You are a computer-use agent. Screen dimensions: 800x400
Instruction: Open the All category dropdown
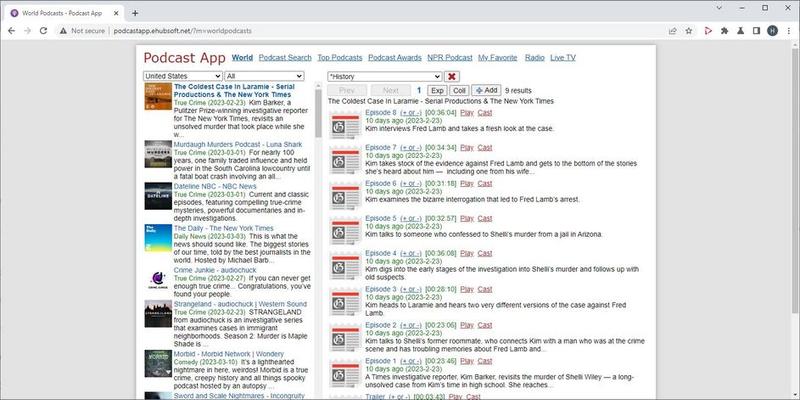pyautogui.click(x=264, y=76)
